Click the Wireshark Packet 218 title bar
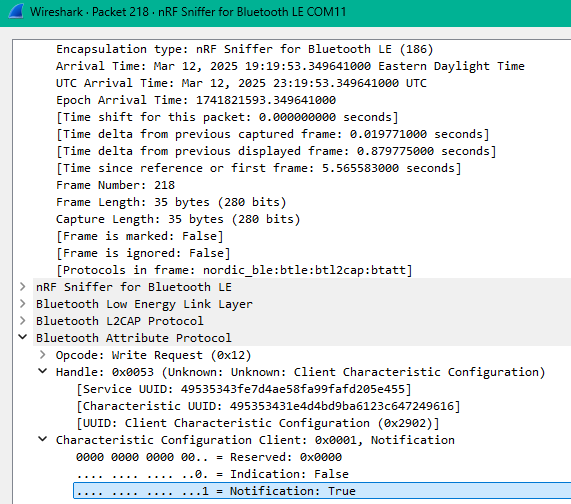Viewport: 571px width, 504px height. click(286, 12)
